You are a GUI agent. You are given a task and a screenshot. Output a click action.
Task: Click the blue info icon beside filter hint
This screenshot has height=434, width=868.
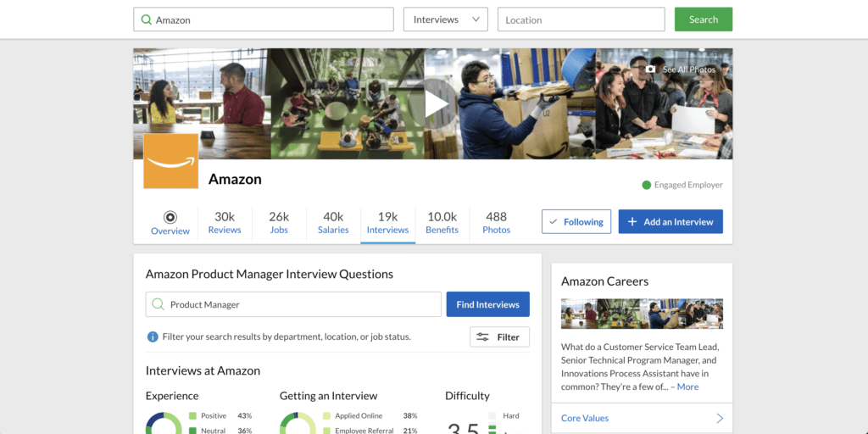pyautogui.click(x=153, y=337)
